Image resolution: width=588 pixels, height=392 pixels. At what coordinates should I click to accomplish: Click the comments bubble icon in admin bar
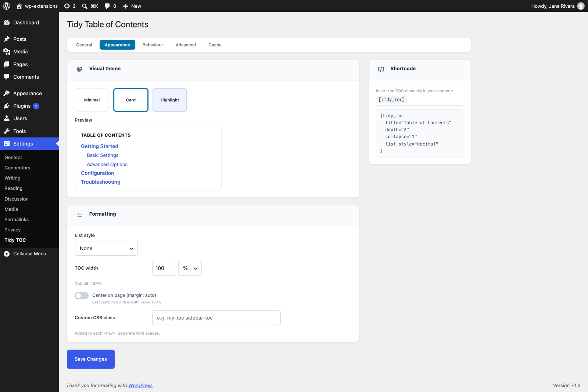point(107,6)
